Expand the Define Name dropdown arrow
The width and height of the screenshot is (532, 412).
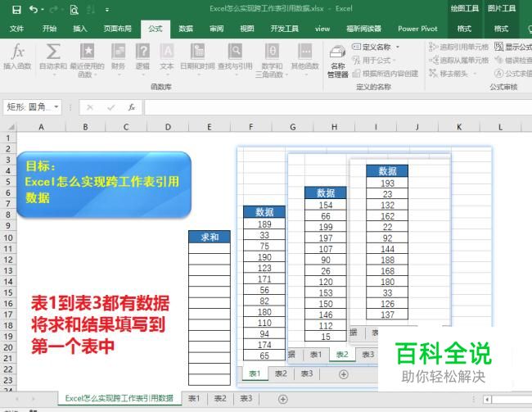[398, 47]
